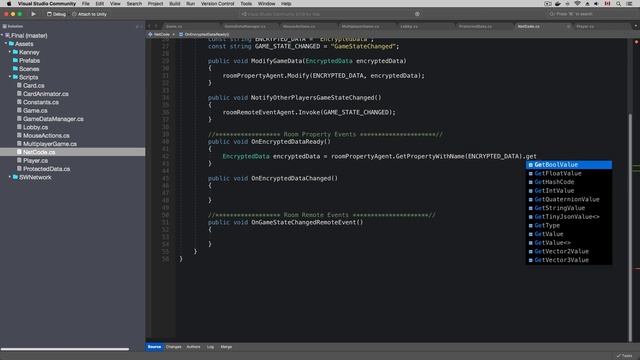The image size is (640, 360).
Task: Open the Tools menu
Action: pos(246,4)
